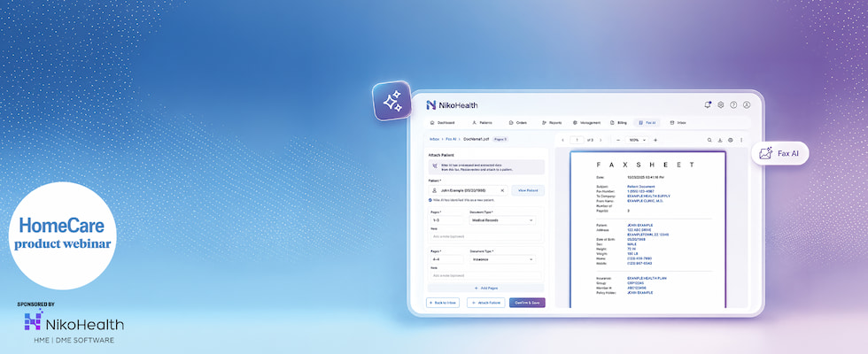
Task: Go to next page in viewer
Action: click(x=601, y=140)
